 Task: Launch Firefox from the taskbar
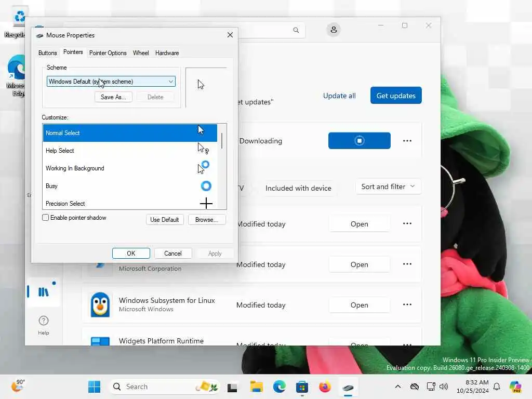pyautogui.click(x=325, y=387)
